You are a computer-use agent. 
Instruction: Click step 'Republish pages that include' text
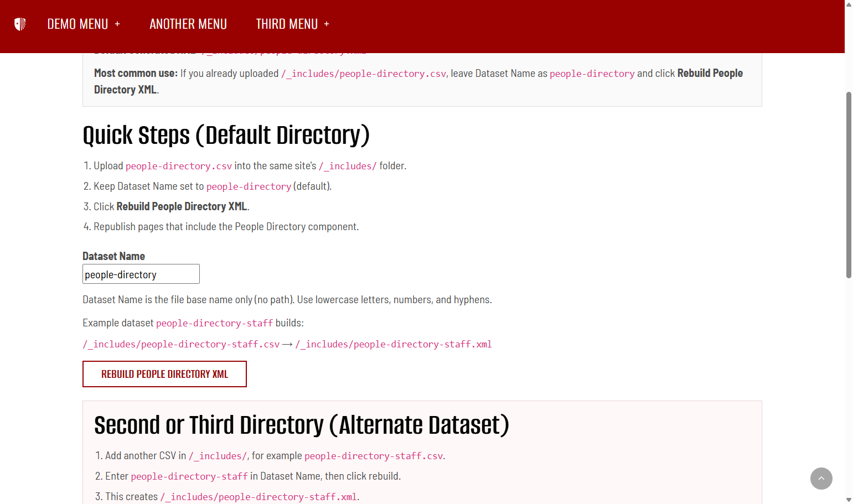click(226, 227)
